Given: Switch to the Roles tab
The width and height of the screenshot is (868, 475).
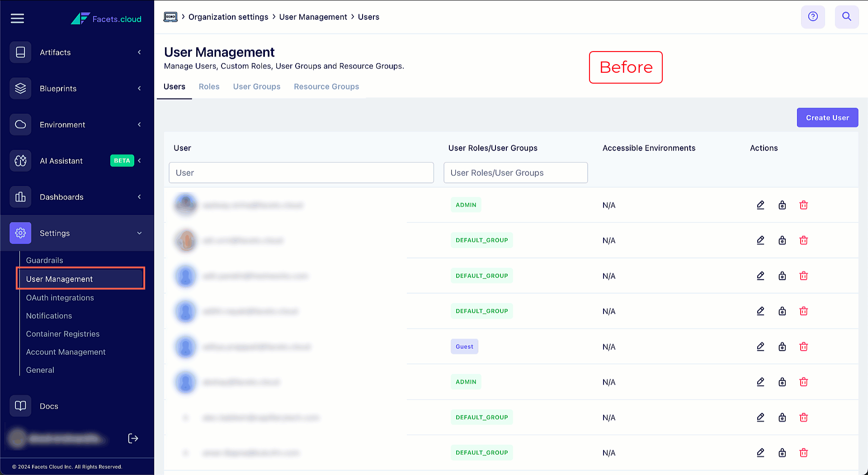Looking at the screenshot, I should point(209,87).
